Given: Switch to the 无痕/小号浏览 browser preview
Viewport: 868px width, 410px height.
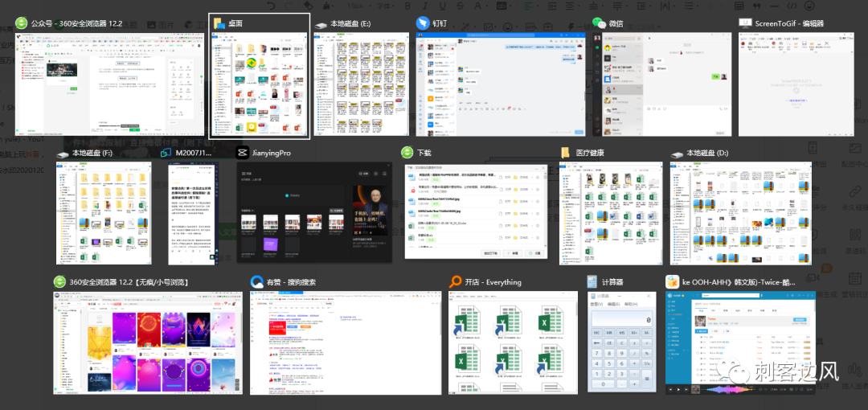Looking at the screenshot, I should click(x=148, y=343).
